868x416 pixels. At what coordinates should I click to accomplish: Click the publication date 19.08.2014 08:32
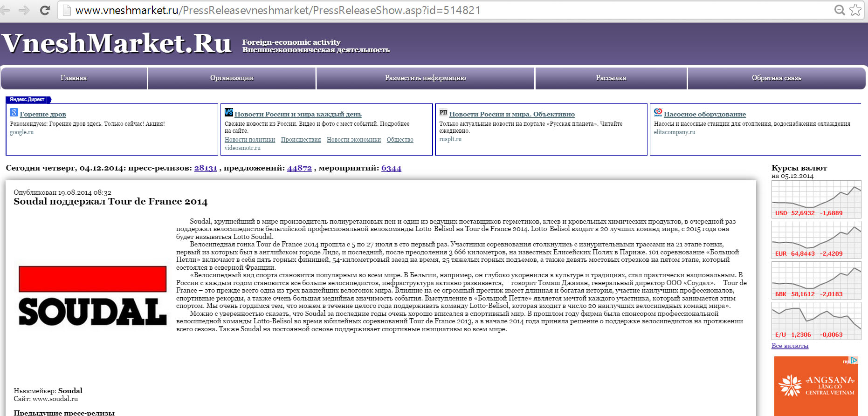click(85, 192)
